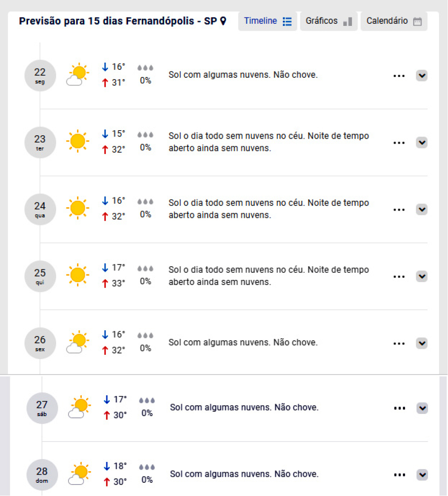Click the sunny weather icon for Tuesday 23
448x496 pixels.
click(x=77, y=141)
